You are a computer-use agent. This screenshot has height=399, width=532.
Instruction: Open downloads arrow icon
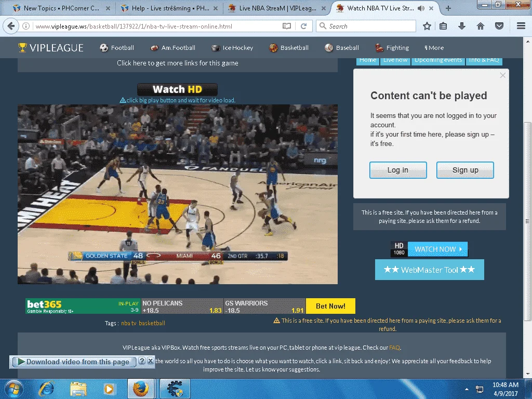pyautogui.click(x=462, y=26)
